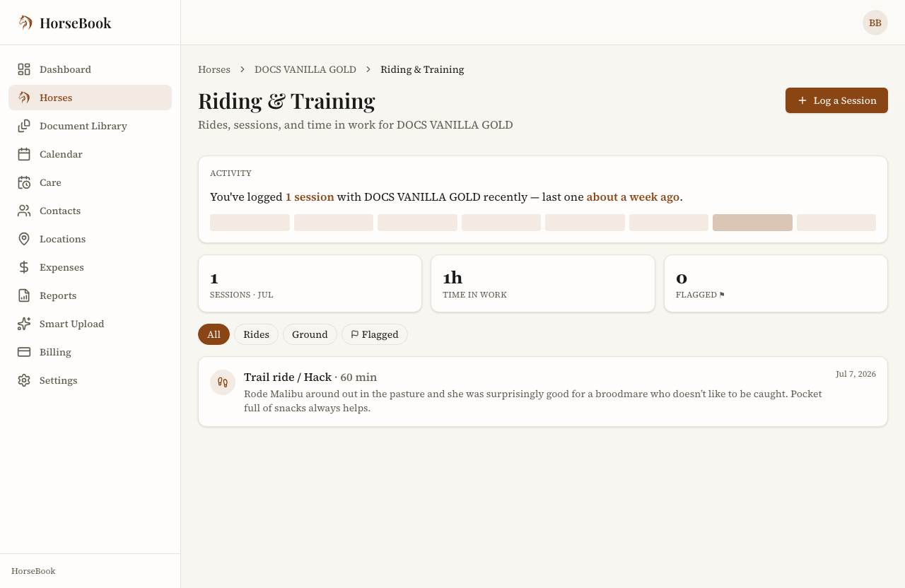This screenshot has height=588, width=905.
Task: Filter sessions by Ground
Action: point(310,334)
